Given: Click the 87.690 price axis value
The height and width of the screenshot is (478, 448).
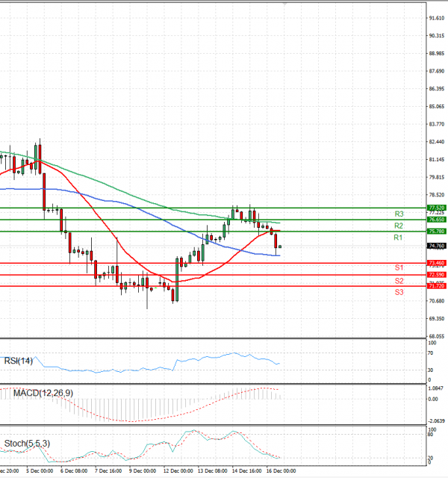Looking at the screenshot, I should (437, 72).
